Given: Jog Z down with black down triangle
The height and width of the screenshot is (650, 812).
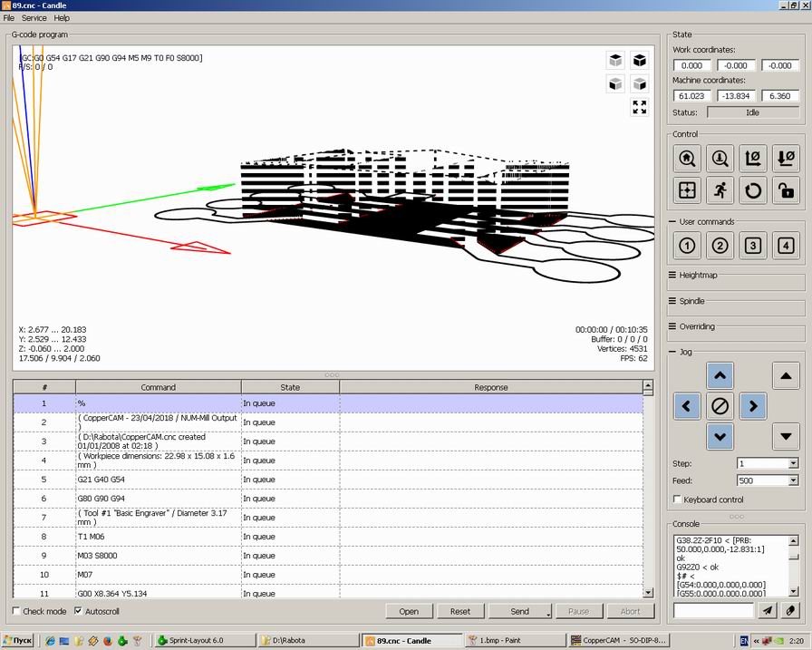Looking at the screenshot, I should click(786, 437).
